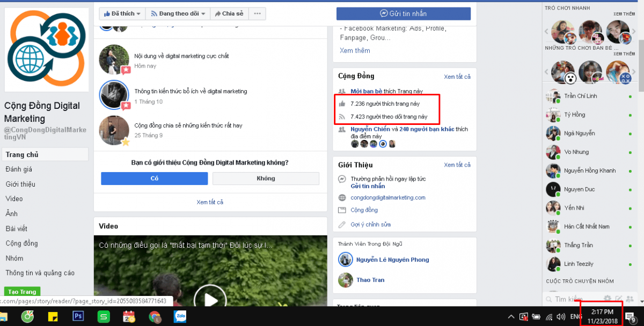The width and height of the screenshot is (644, 326).
Task: Open Ảnh in page menu
Action: (12, 213)
